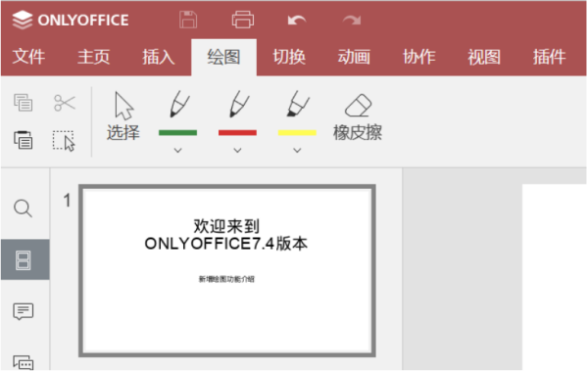This screenshot has width=588, height=371.
Task: Undo the last action
Action: click(297, 20)
